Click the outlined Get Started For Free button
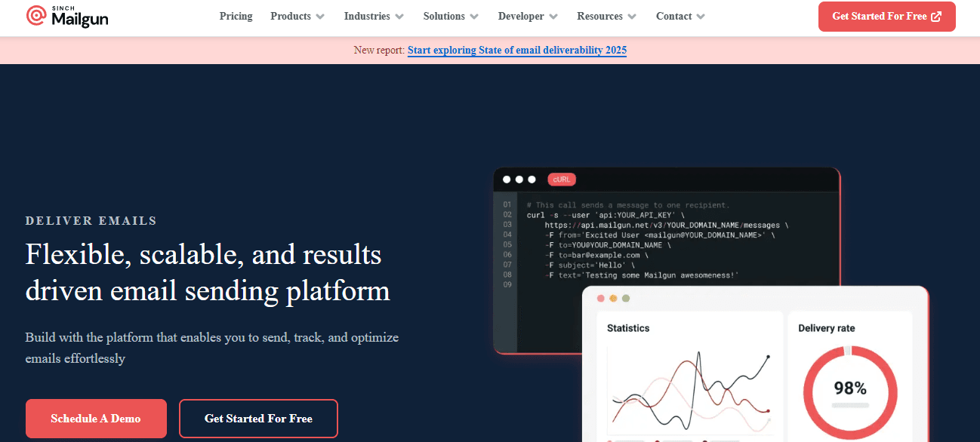The width and height of the screenshot is (980, 442). [x=258, y=419]
